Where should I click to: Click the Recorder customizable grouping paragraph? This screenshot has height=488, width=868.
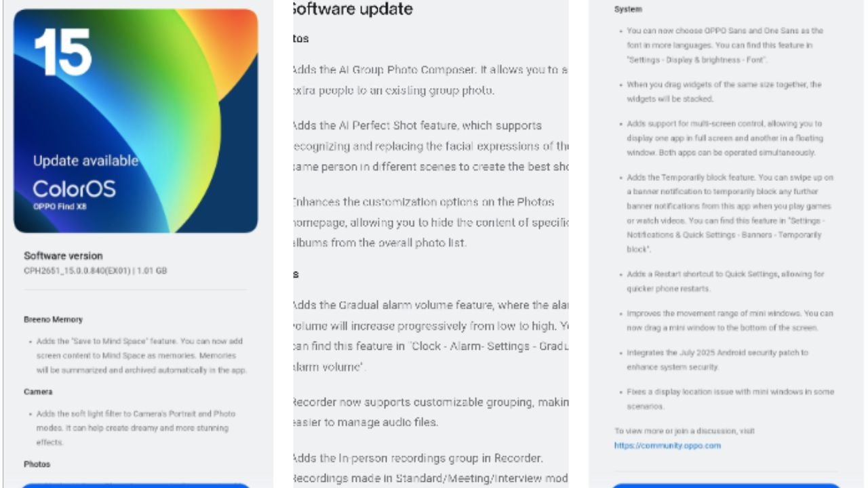tap(429, 412)
